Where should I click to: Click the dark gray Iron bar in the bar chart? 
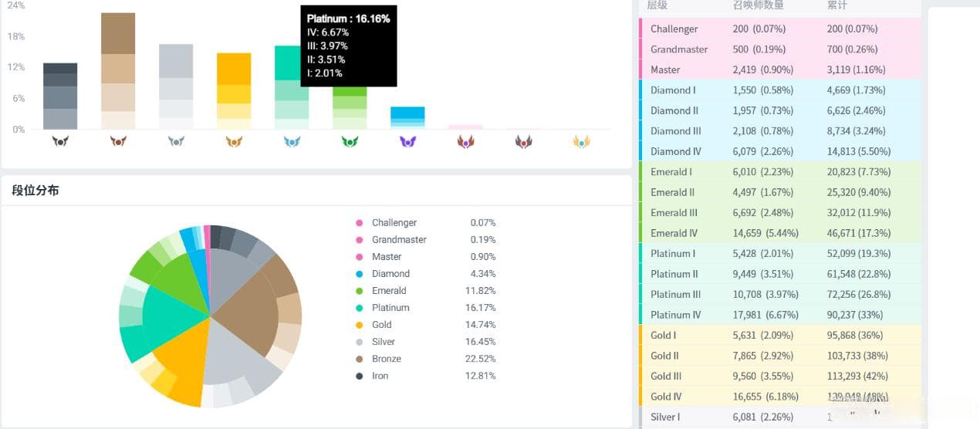(x=60, y=96)
